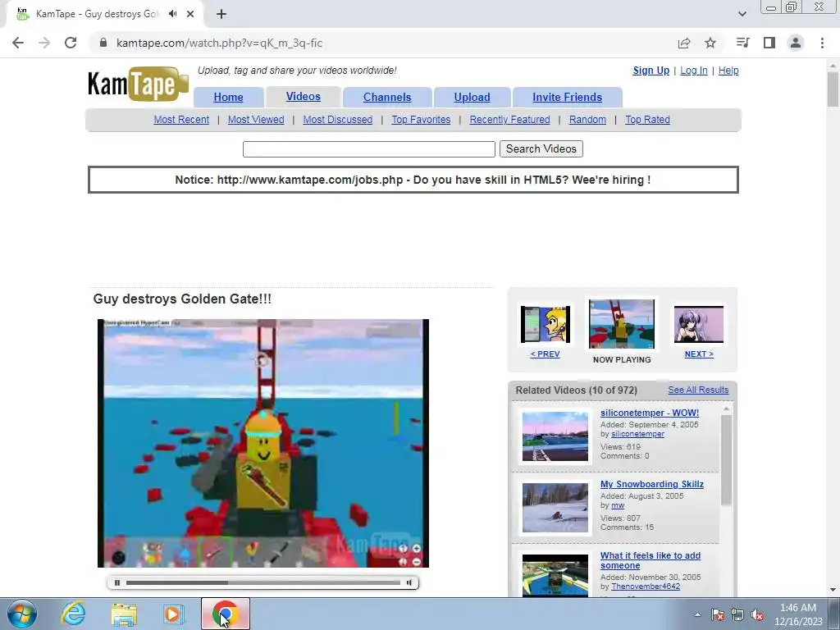Click the network icon in system tray
This screenshot has width=840, height=630.
pos(737,614)
